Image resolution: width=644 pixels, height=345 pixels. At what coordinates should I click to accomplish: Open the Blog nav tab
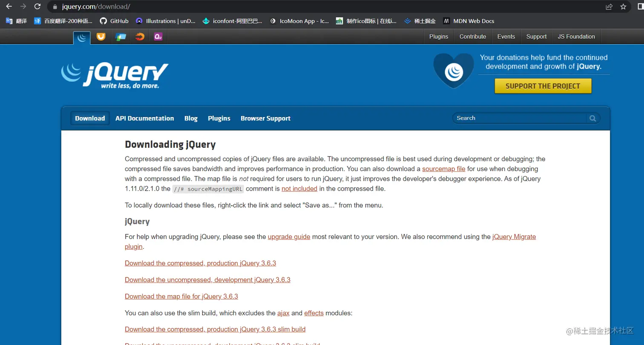[191, 118]
